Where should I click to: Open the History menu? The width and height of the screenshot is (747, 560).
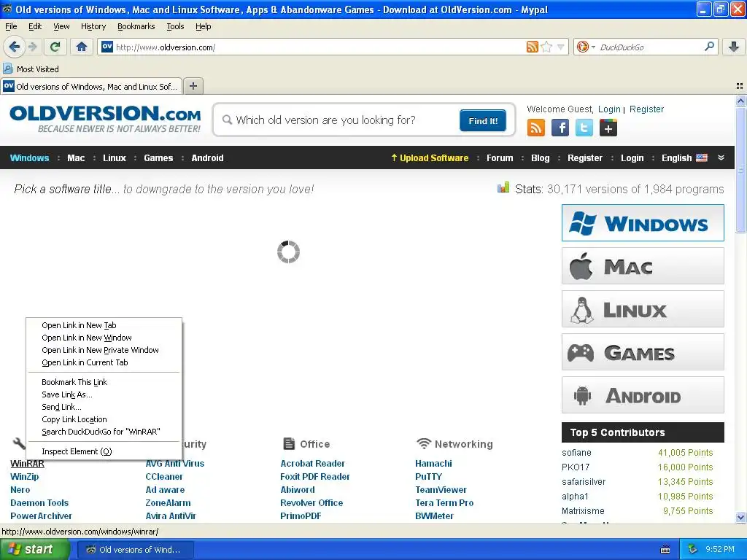(x=93, y=26)
